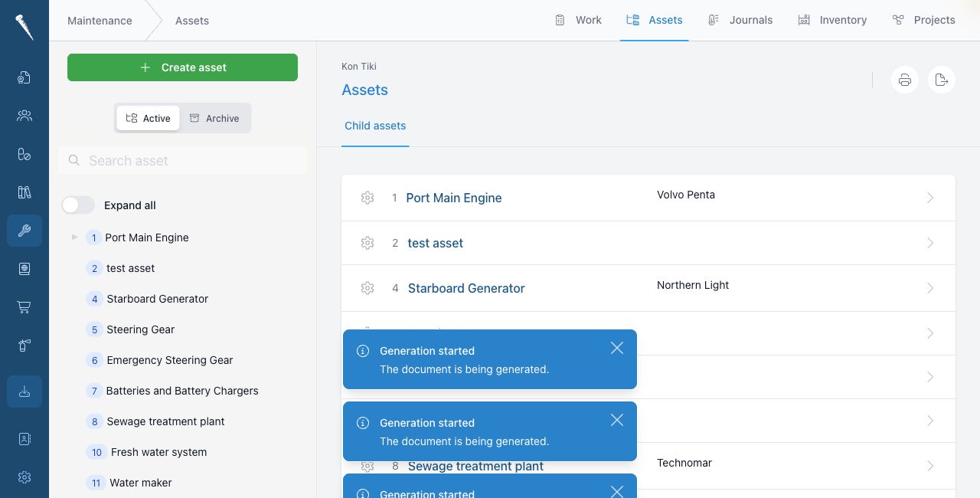Expand Port Main Engine tree node

[x=74, y=238]
